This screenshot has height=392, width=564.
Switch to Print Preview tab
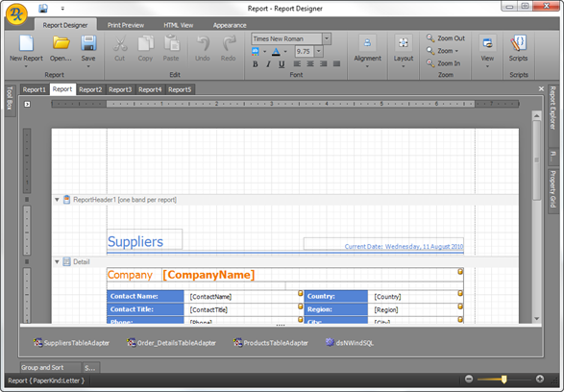[126, 25]
